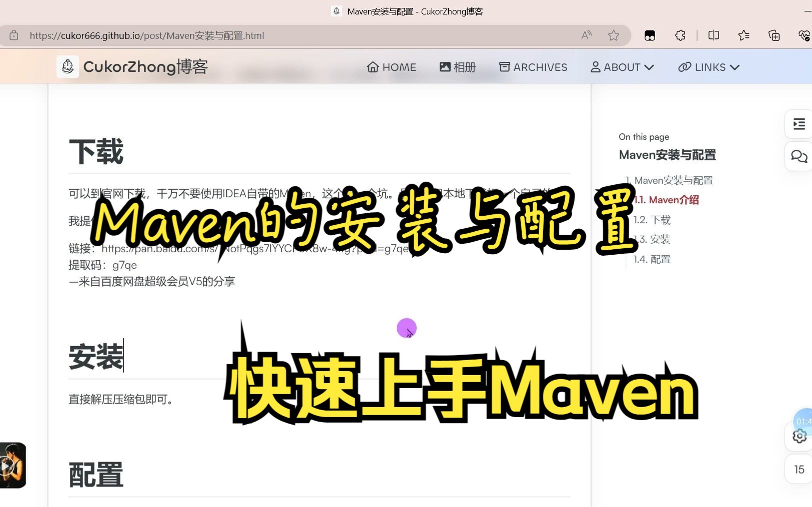Click the '配置' section heading
Viewport: 812px width, 507px height.
coord(96,475)
